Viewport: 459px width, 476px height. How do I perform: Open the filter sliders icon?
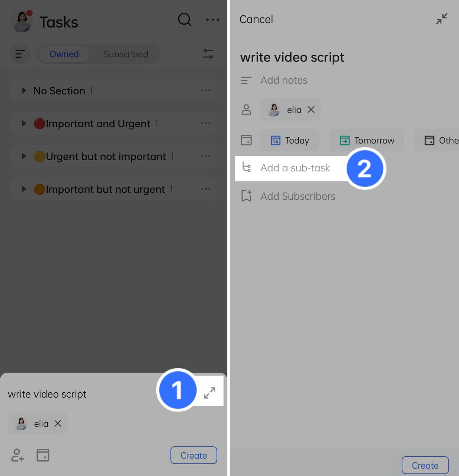coord(208,54)
